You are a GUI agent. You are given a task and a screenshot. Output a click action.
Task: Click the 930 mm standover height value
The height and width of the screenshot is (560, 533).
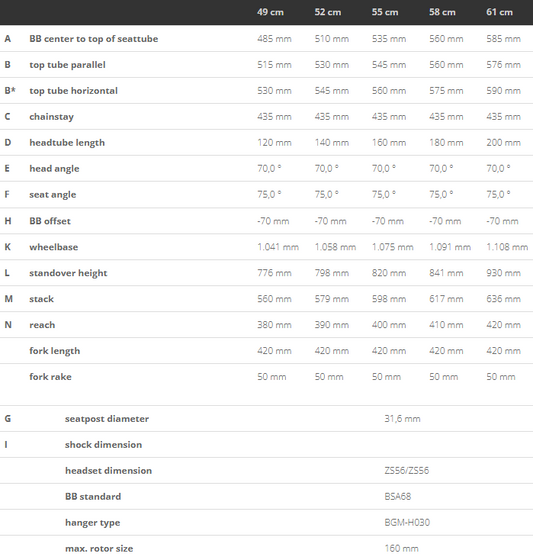[503, 273]
